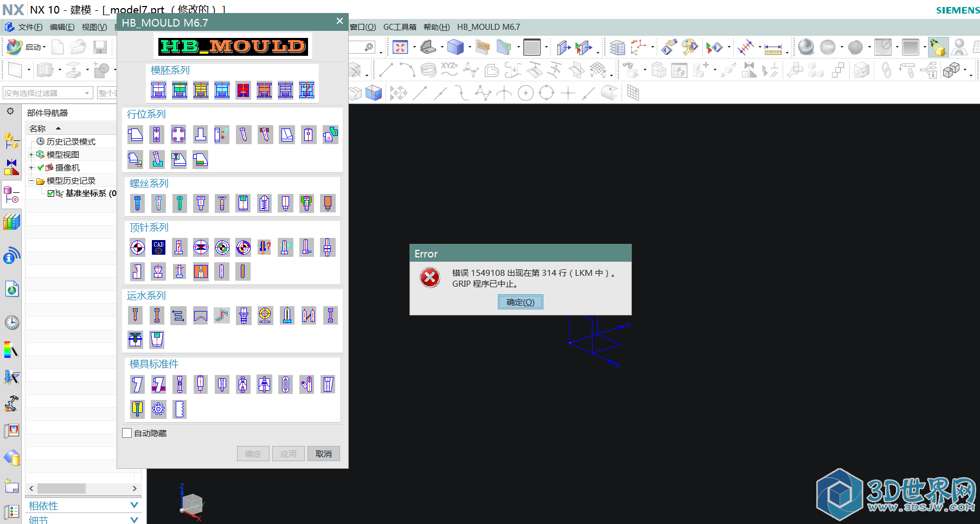
Task: Expand the 相依性 panel section
Action: click(x=134, y=505)
